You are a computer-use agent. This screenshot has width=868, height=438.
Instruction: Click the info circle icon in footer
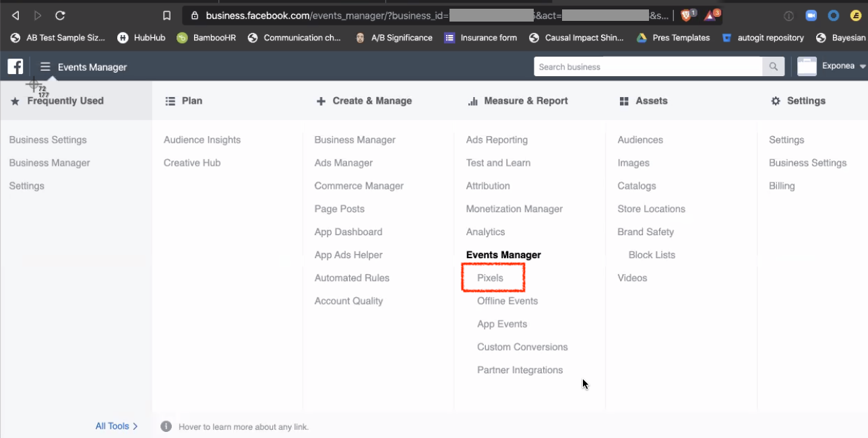tap(166, 427)
